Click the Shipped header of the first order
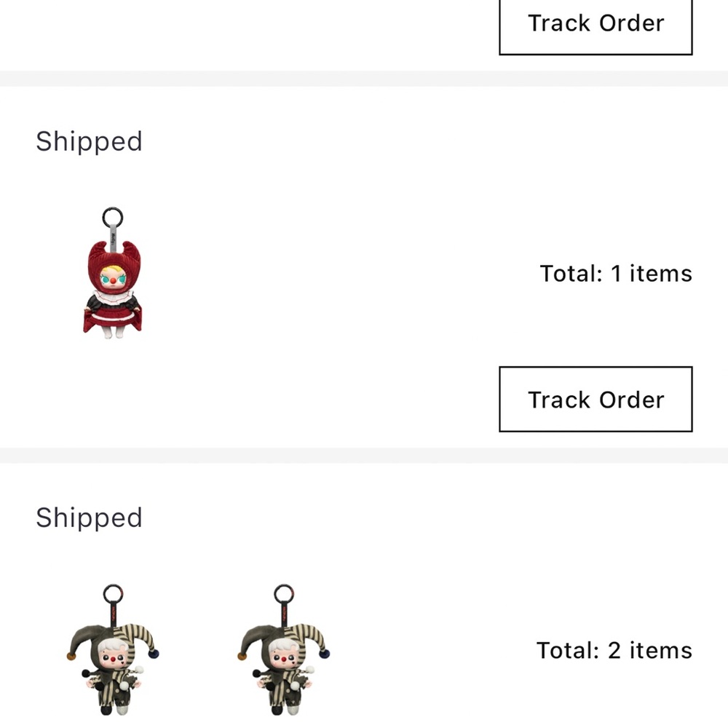728x728 pixels. tap(89, 141)
